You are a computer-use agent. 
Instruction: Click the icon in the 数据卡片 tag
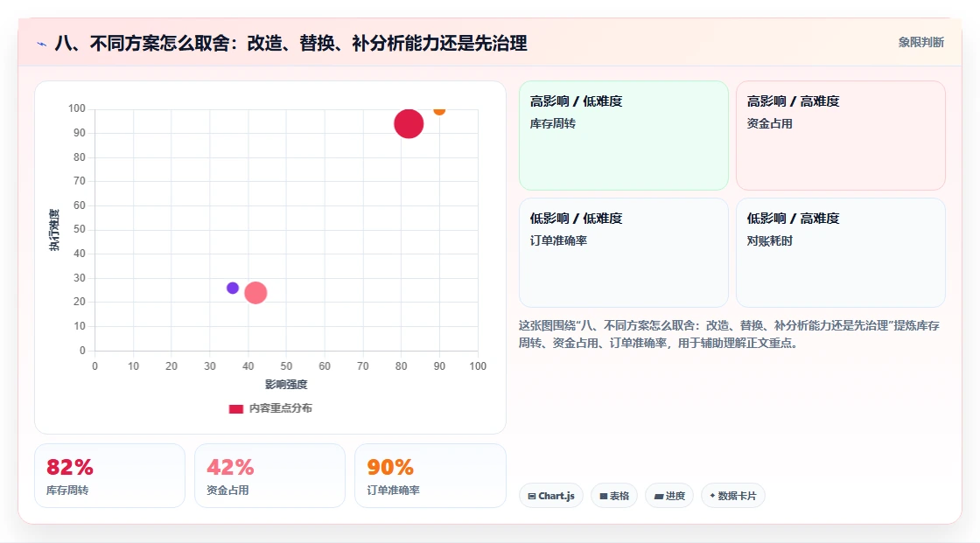(712, 496)
